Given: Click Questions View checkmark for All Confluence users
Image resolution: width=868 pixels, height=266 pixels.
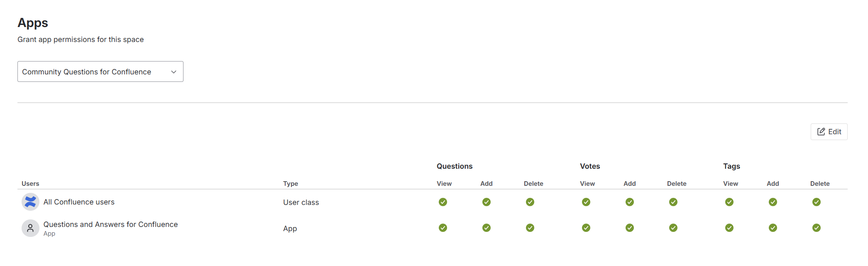Looking at the screenshot, I should click(443, 202).
